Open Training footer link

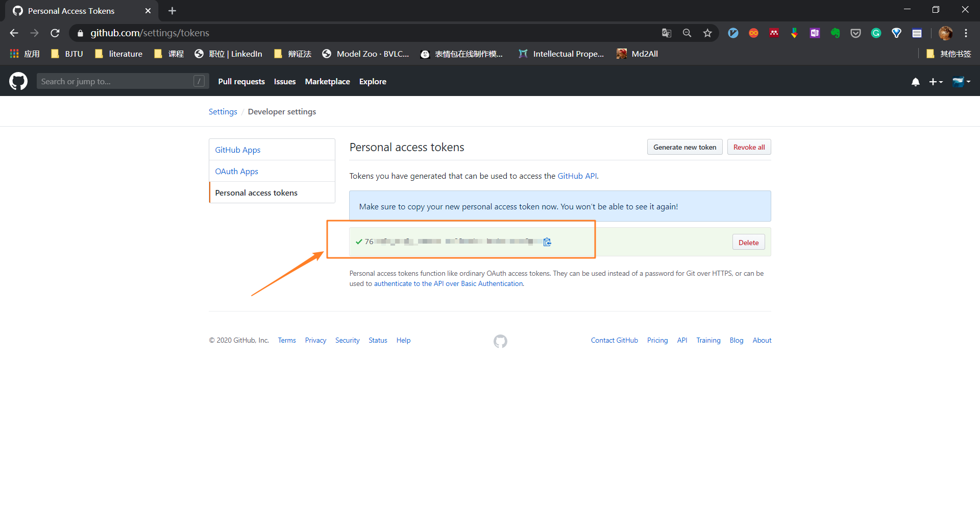point(708,341)
